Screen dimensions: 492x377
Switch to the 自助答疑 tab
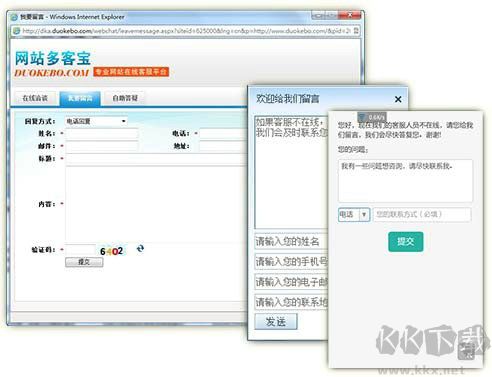[125, 98]
